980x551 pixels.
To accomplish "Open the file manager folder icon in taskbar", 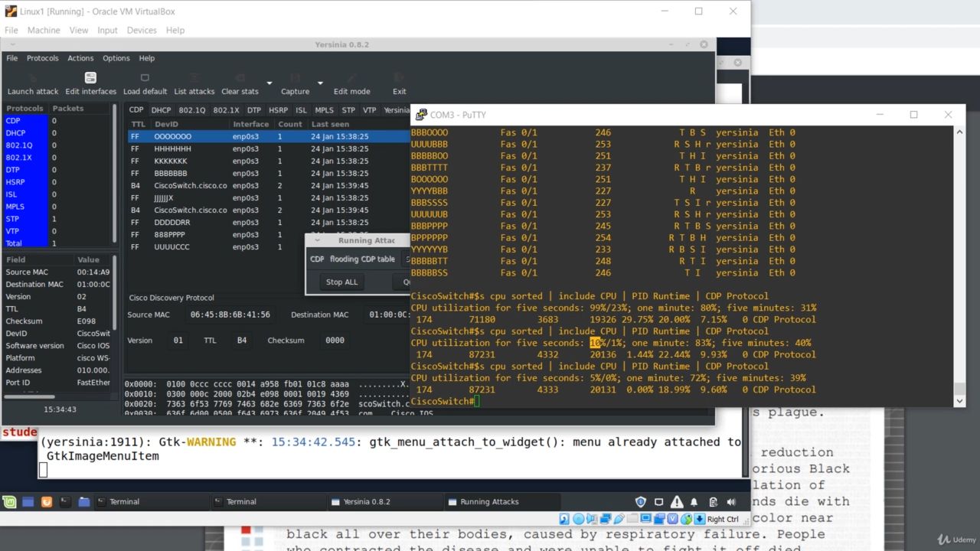I will click(x=84, y=502).
